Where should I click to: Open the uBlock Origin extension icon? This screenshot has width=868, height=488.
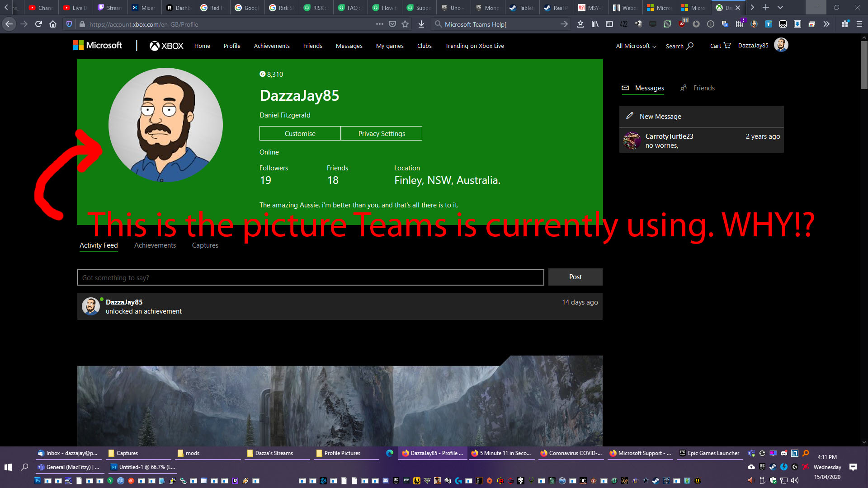coord(682,24)
